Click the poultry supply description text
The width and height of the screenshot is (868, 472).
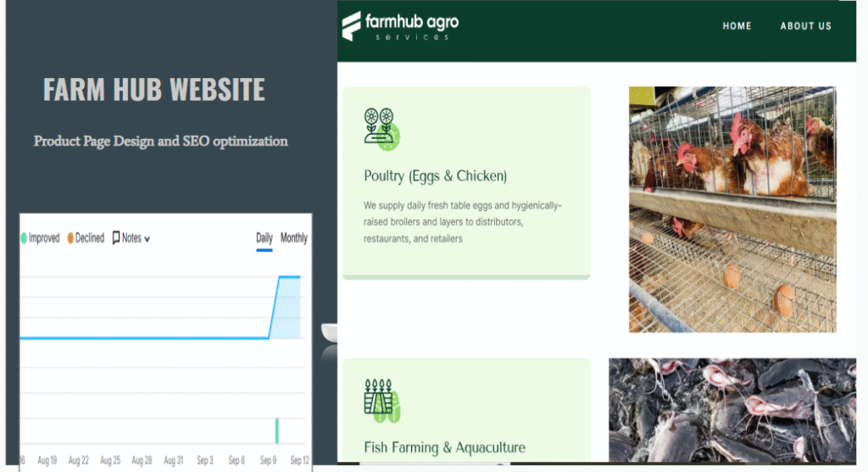(462, 222)
